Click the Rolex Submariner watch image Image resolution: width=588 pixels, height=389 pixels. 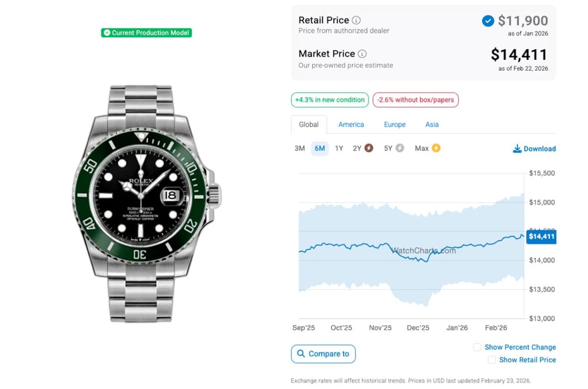pyautogui.click(x=147, y=203)
